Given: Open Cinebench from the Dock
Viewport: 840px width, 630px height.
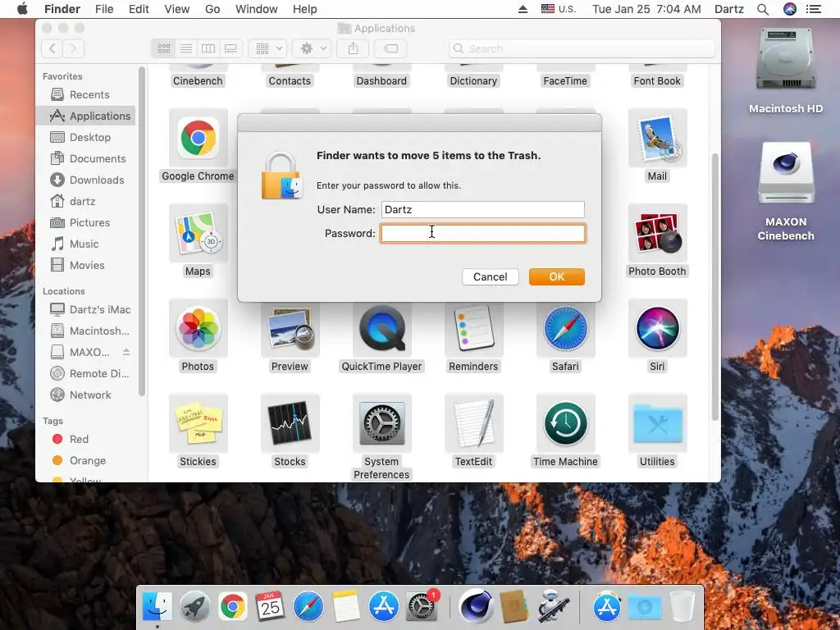Looking at the screenshot, I should tap(476, 606).
